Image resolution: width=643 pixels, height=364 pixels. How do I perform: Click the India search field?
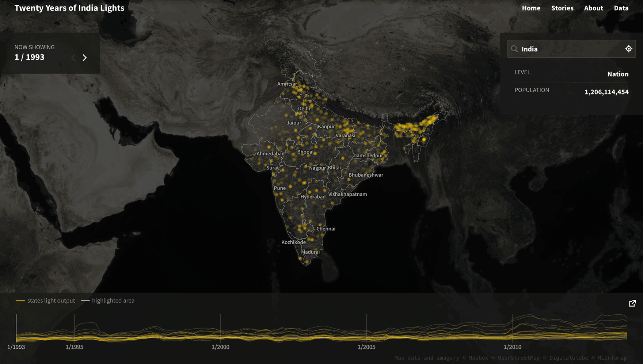click(x=571, y=49)
